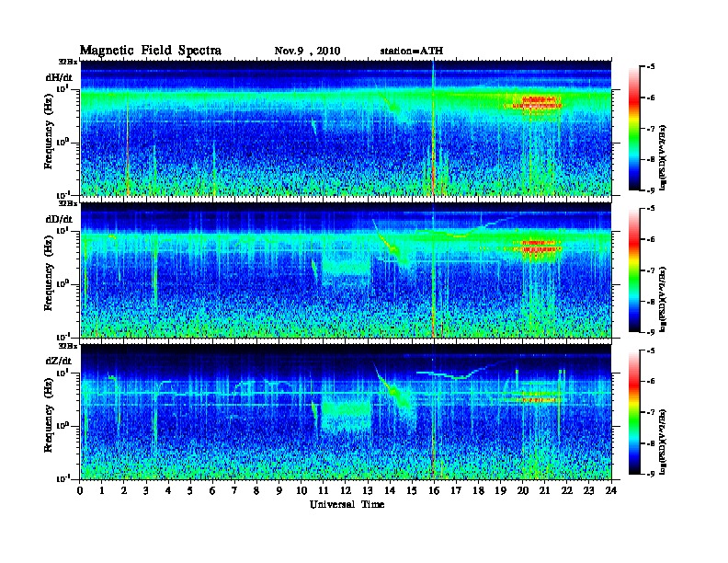The image size is (728, 563).
Task: Click the "3" tick on the time axis
Action: (x=146, y=490)
